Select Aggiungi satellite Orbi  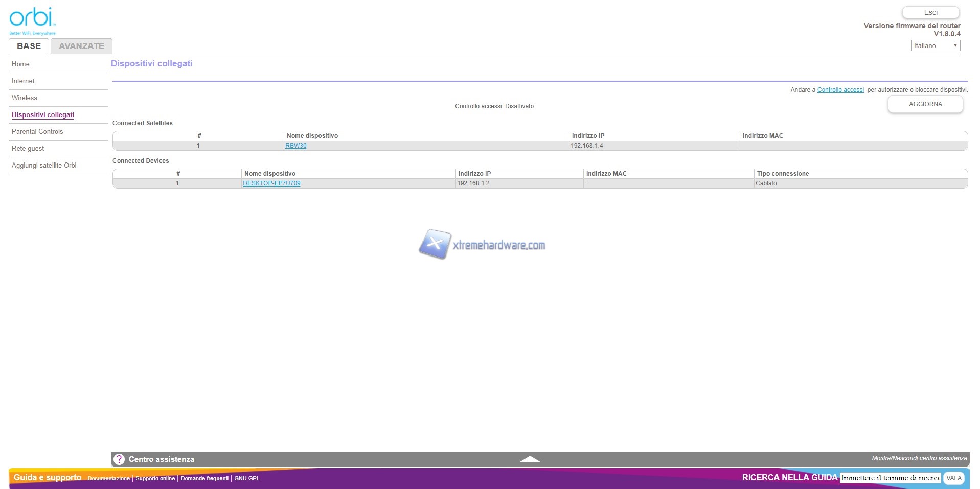tap(44, 166)
